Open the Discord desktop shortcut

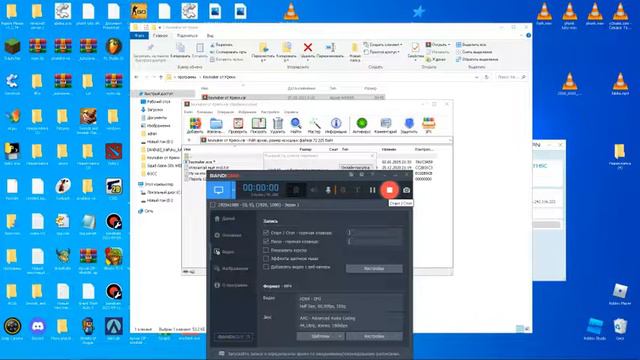[38, 329]
